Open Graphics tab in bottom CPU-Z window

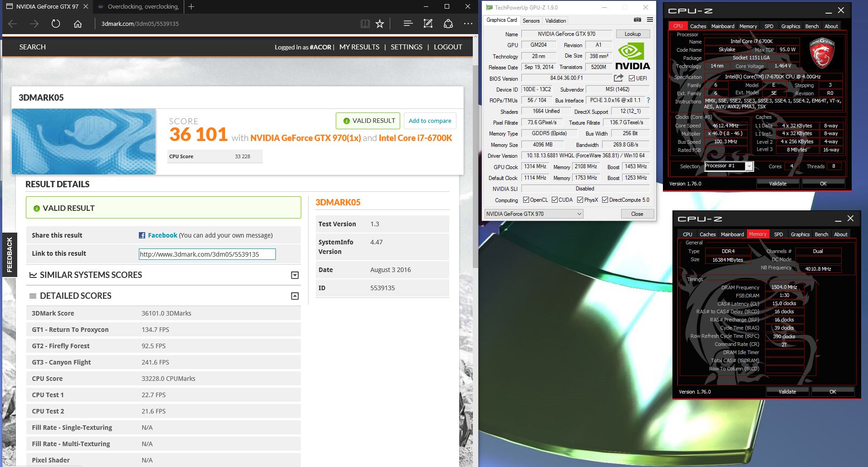click(800, 234)
